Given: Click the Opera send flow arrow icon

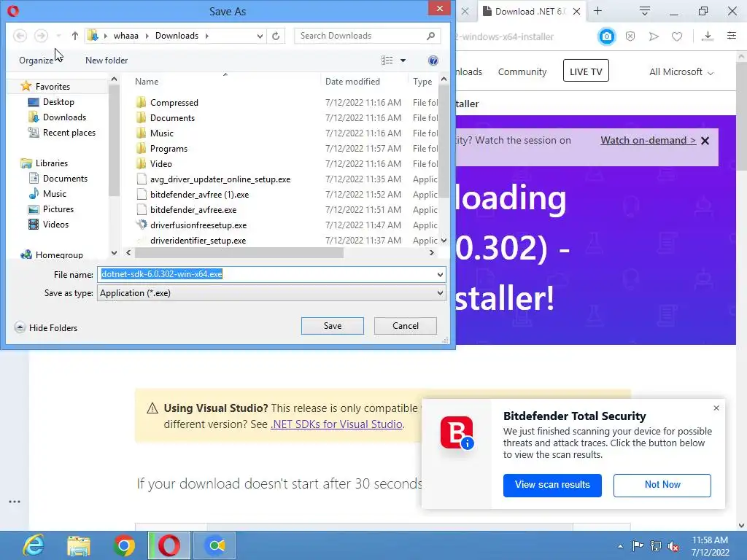Looking at the screenshot, I should (x=654, y=36).
